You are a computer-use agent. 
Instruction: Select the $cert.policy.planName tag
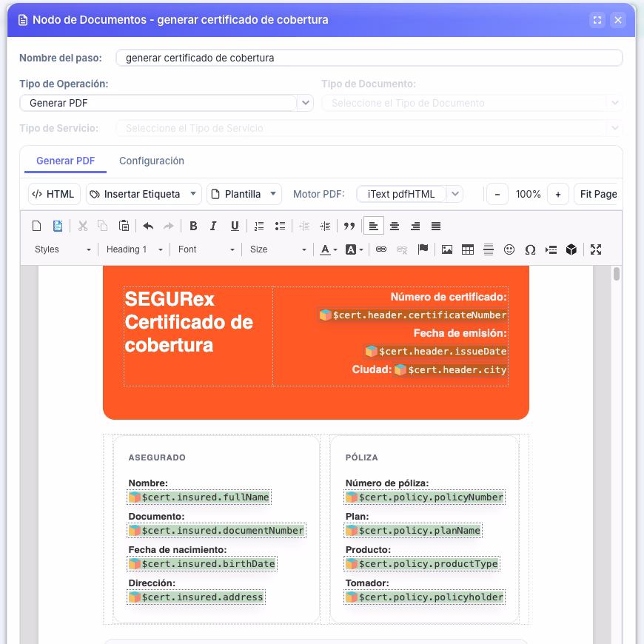coord(413,531)
